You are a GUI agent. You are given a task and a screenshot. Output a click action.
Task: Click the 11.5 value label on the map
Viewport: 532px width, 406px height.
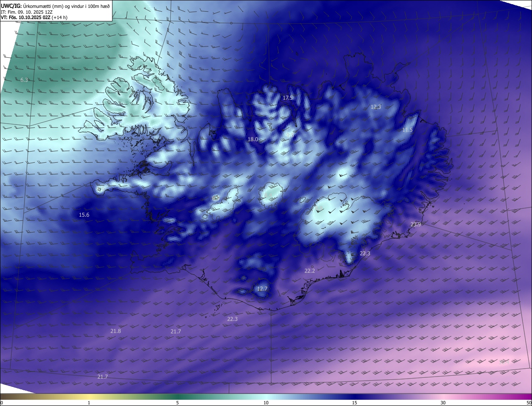pos(407,130)
